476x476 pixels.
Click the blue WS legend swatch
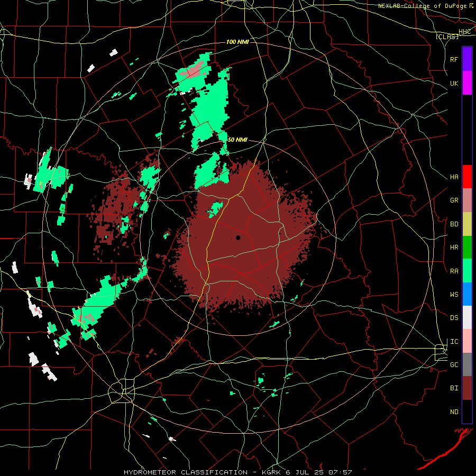pyautogui.click(x=467, y=294)
